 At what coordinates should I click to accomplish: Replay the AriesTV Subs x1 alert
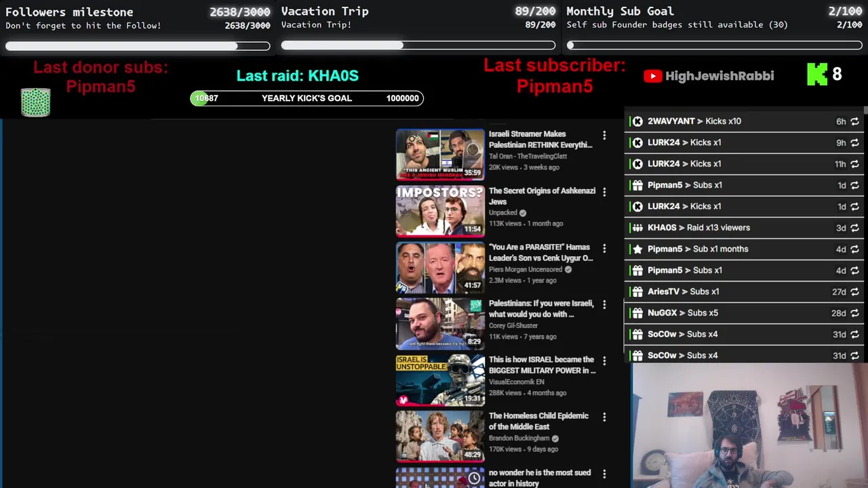[854, 292]
